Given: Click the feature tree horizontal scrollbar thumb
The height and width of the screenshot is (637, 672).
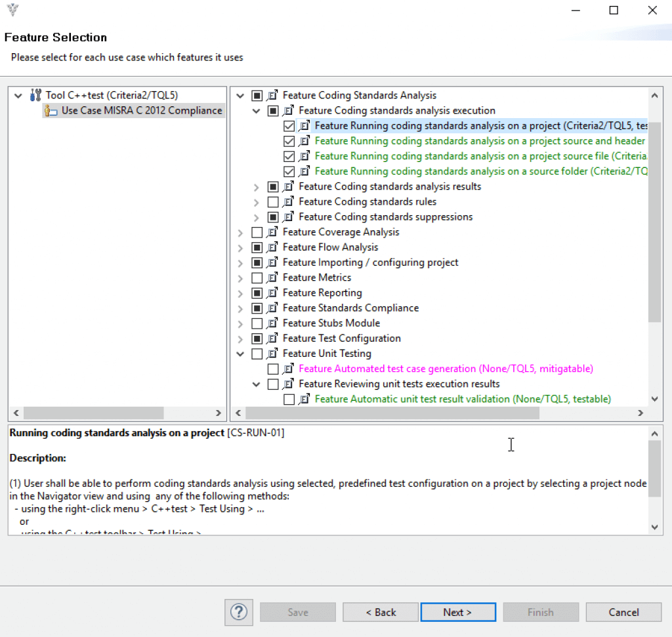Looking at the screenshot, I should 392,413.
